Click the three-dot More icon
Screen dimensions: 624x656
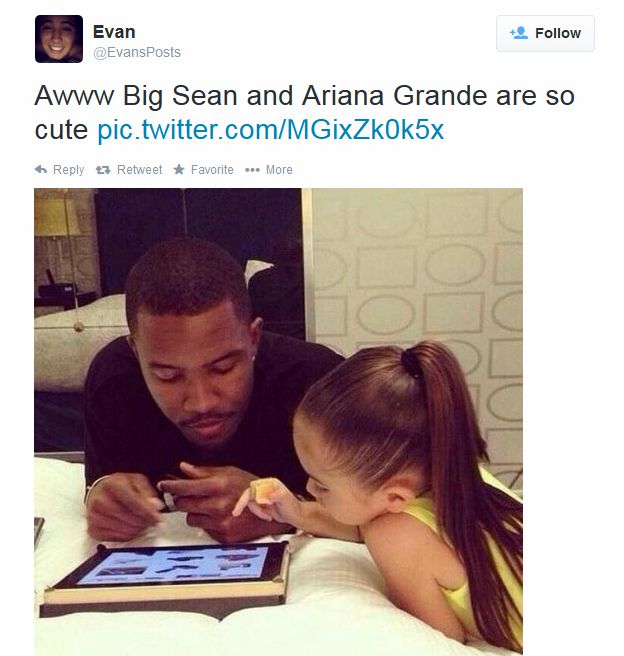point(252,170)
